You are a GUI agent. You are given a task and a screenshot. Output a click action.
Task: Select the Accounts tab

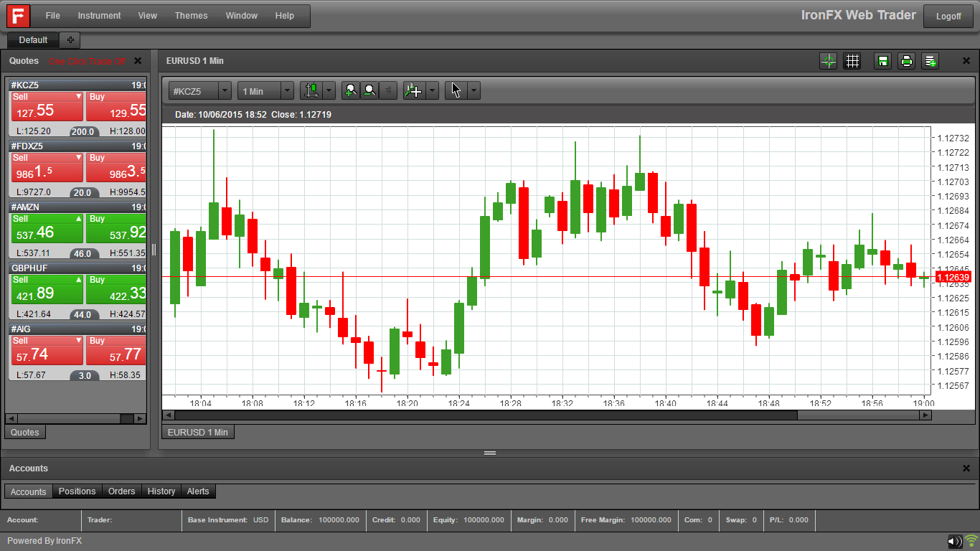(29, 491)
